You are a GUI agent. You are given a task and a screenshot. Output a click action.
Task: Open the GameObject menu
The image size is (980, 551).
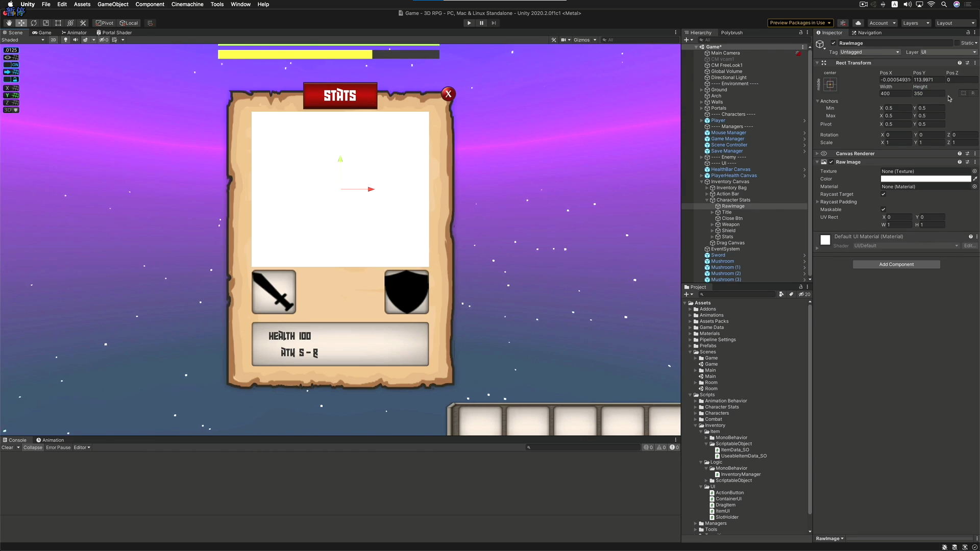[x=112, y=4]
